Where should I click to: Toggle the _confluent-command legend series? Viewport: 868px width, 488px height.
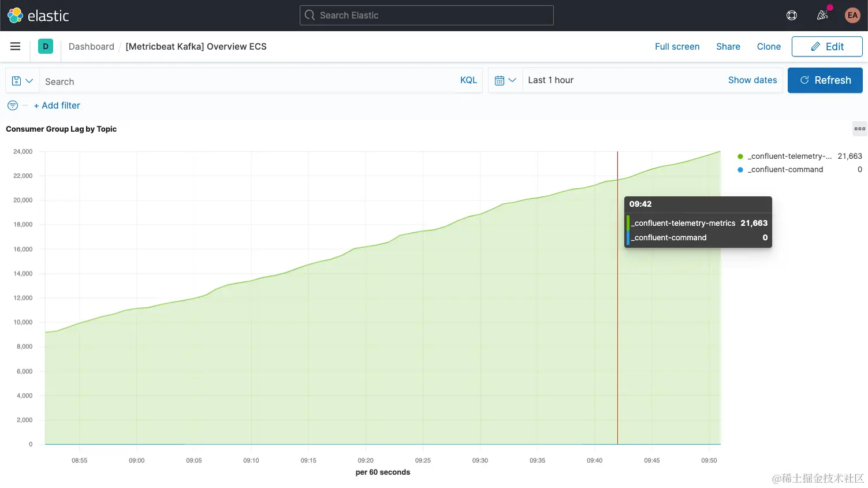pyautogui.click(x=785, y=169)
